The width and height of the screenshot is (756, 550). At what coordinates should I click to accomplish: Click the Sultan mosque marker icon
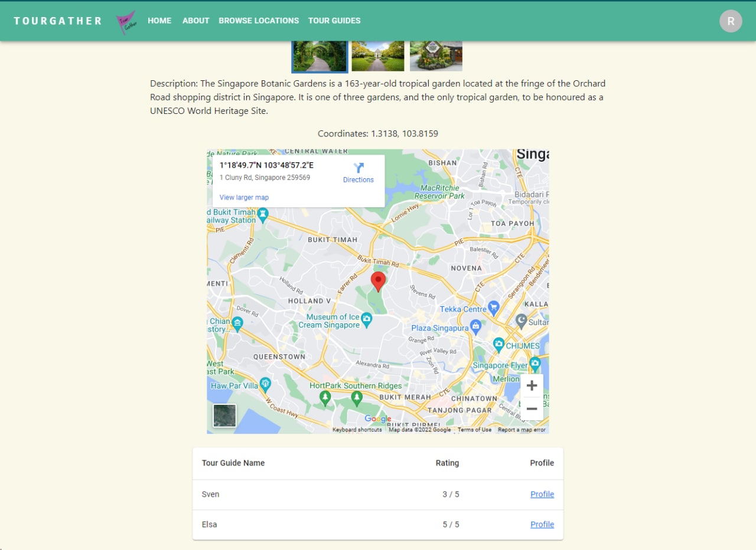(x=521, y=321)
